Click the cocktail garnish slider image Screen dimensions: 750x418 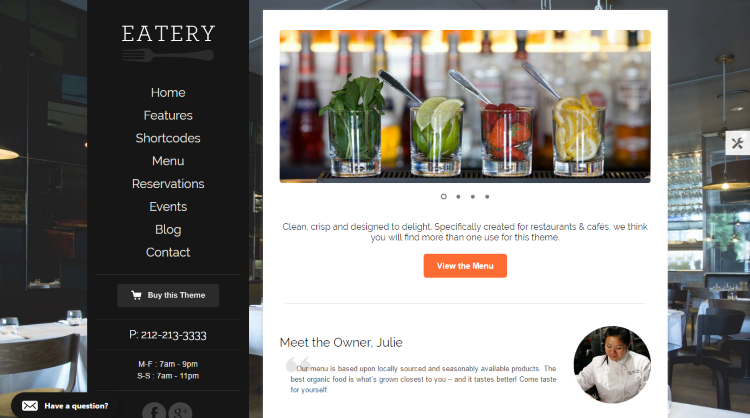tap(465, 106)
